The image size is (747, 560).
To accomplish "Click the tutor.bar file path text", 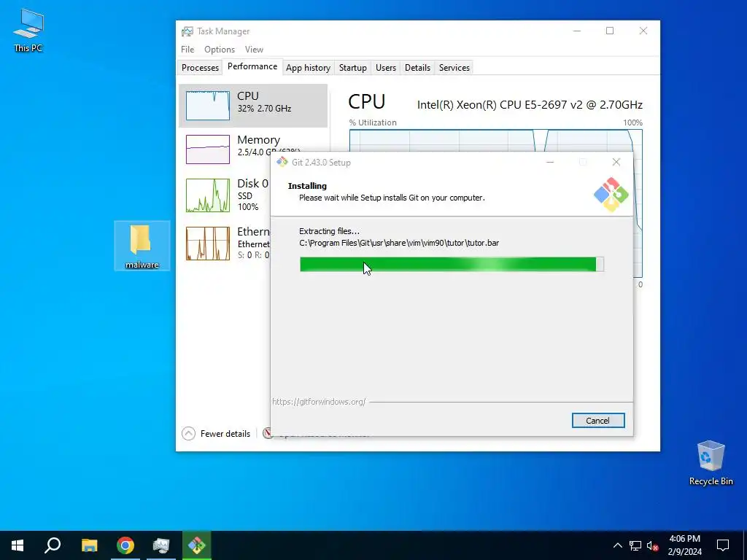I will pyautogui.click(x=399, y=243).
